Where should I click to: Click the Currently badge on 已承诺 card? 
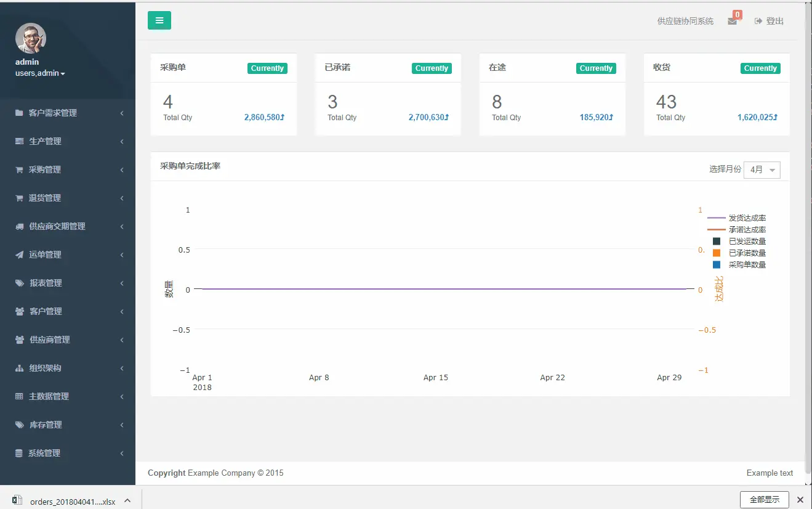[432, 68]
